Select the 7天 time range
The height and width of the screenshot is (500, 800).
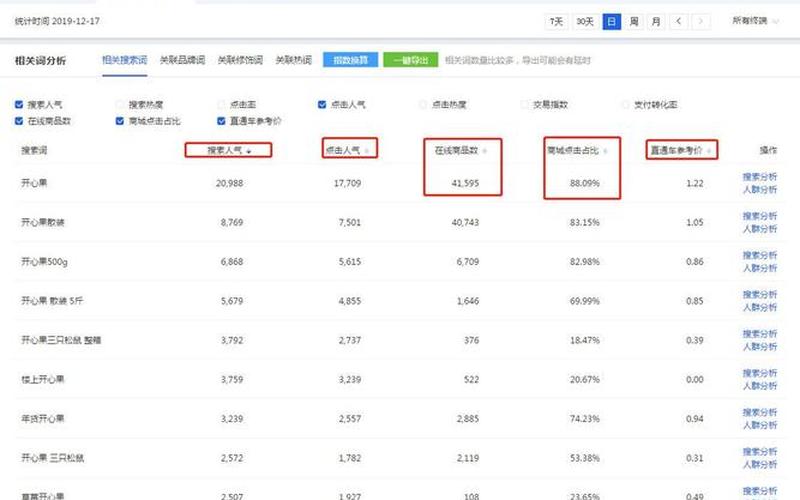point(556,21)
